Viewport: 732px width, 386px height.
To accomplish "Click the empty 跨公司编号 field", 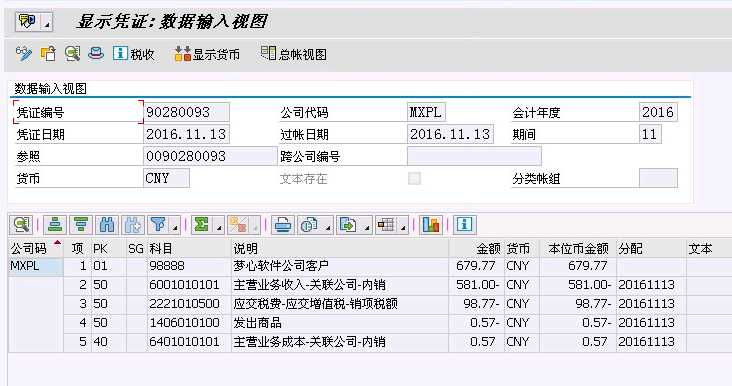I will [474, 156].
